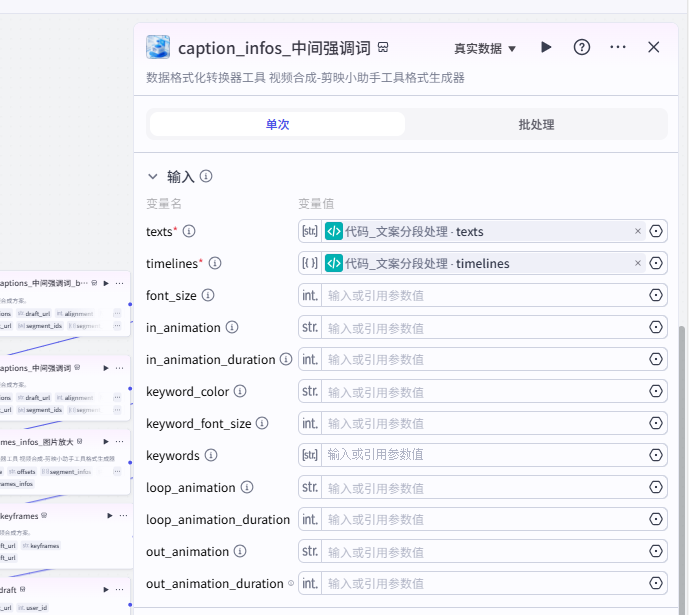Screen dimensions: 689x615
Task: Open the three-dot more options menu
Action: pos(618,47)
